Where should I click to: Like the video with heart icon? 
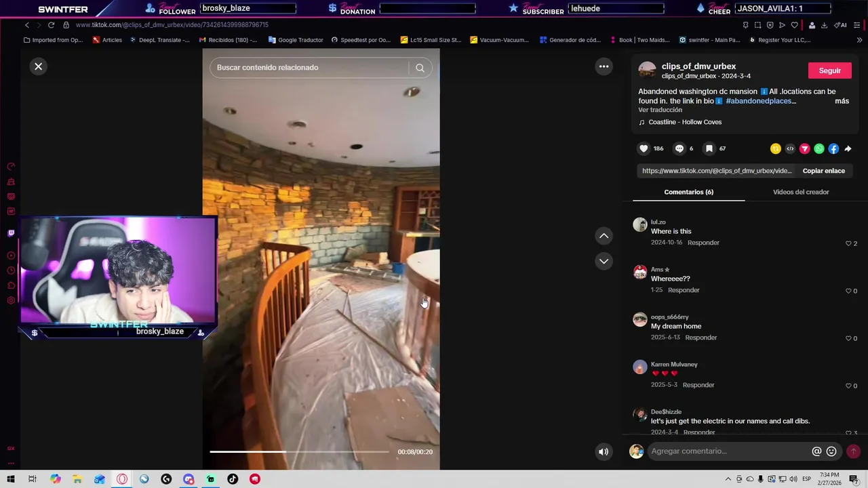tap(644, 148)
